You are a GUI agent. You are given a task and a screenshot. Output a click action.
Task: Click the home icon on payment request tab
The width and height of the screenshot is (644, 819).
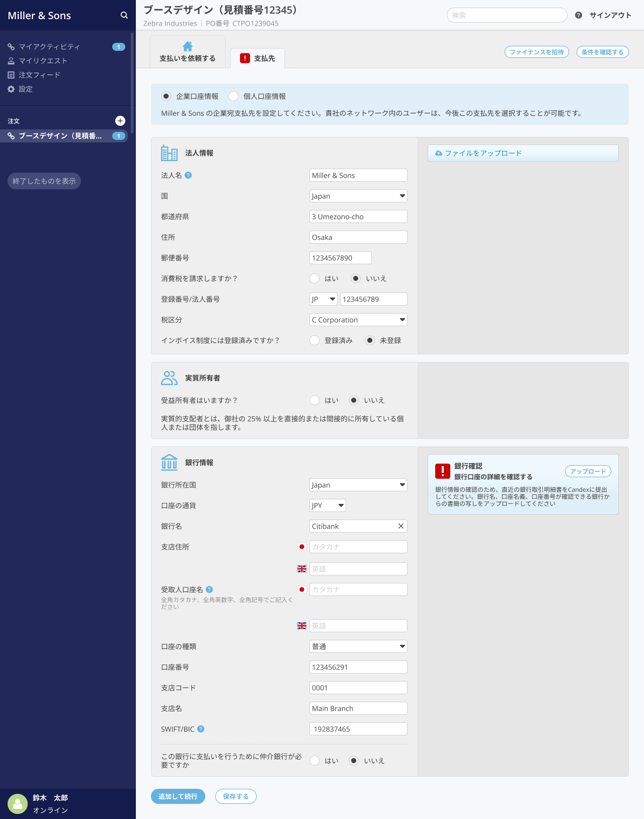tap(188, 46)
